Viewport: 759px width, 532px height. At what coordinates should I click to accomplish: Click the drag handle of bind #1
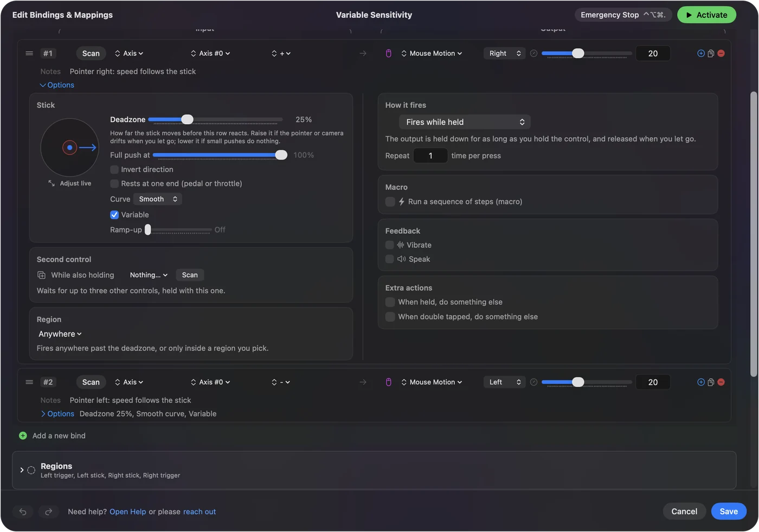29,53
